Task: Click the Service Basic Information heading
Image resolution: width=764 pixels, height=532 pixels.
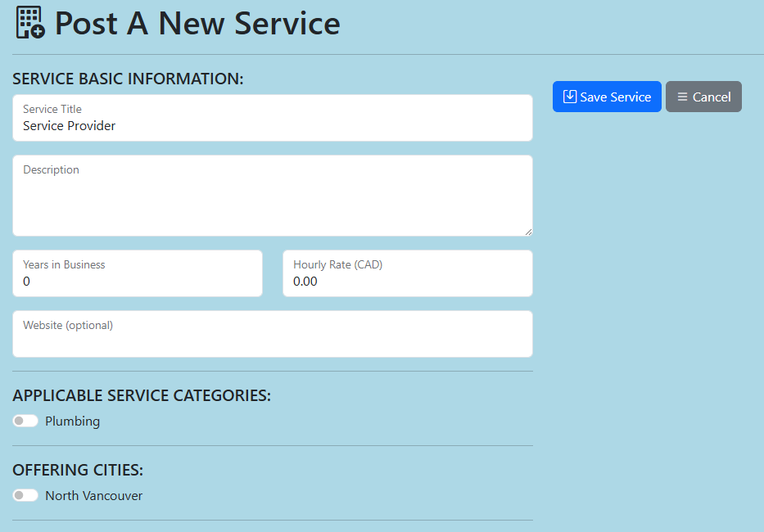Action: coord(128,79)
